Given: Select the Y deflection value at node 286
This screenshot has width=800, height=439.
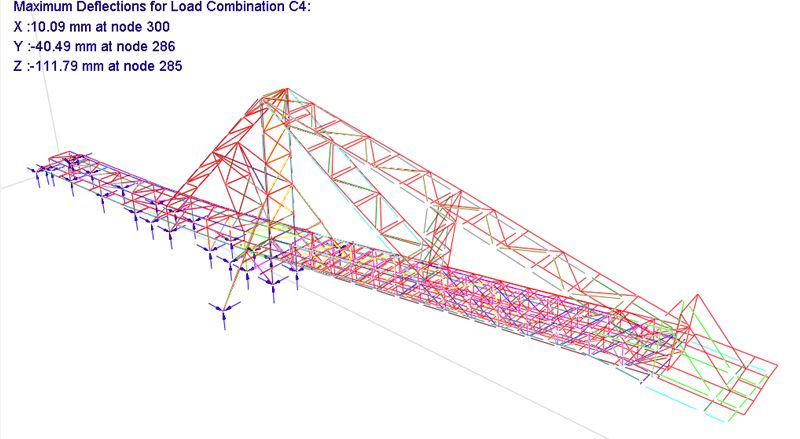Looking at the screenshot, I should (x=94, y=46).
